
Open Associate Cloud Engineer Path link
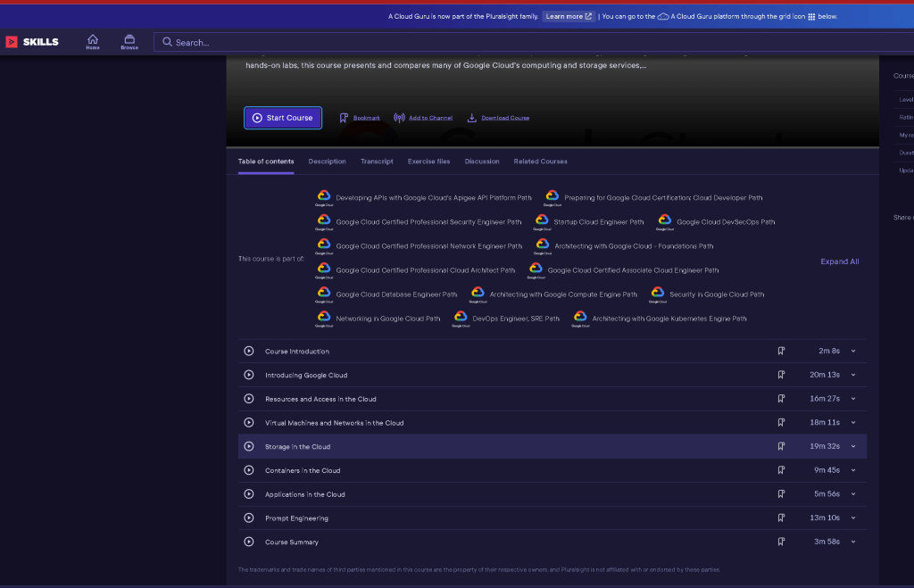click(623, 270)
